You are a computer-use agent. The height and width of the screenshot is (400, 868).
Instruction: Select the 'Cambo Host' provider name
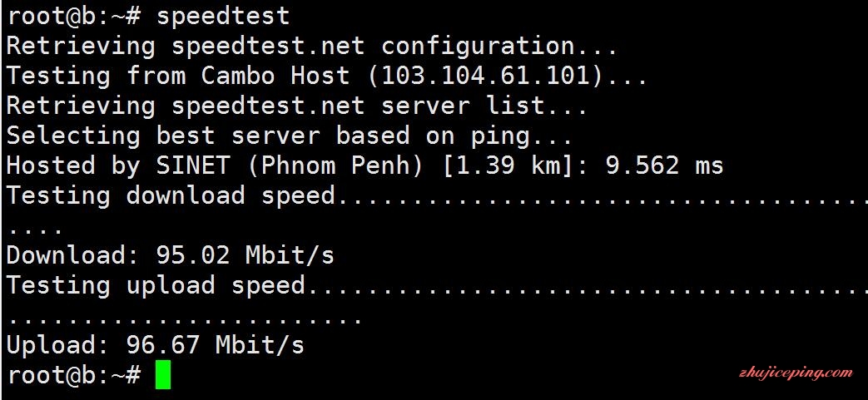coord(275,76)
